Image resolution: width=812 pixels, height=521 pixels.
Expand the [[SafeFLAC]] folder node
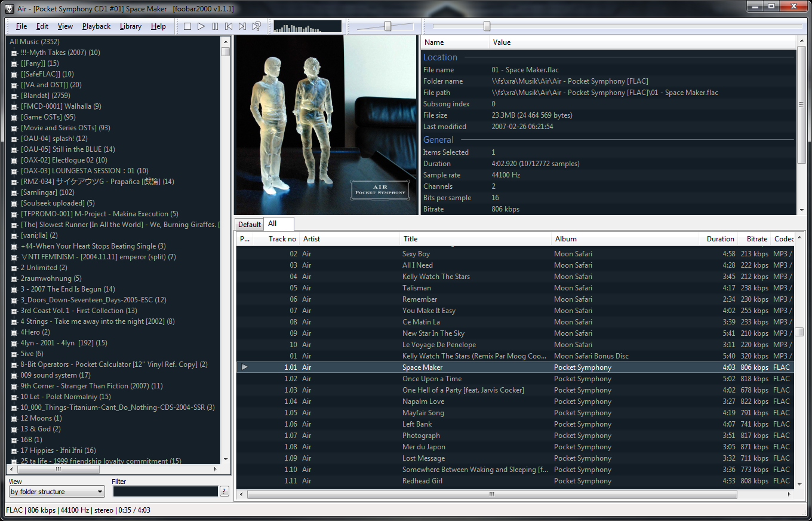(14, 74)
